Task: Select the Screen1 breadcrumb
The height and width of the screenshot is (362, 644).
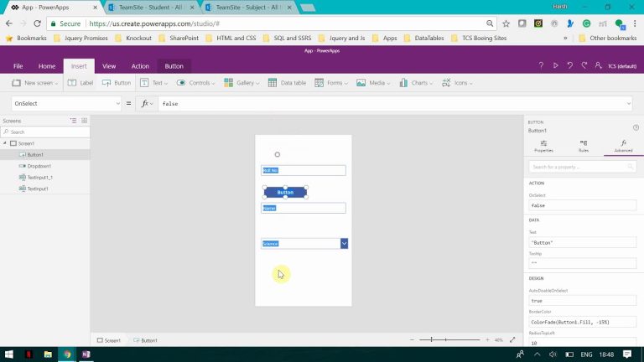Action: click(109, 340)
